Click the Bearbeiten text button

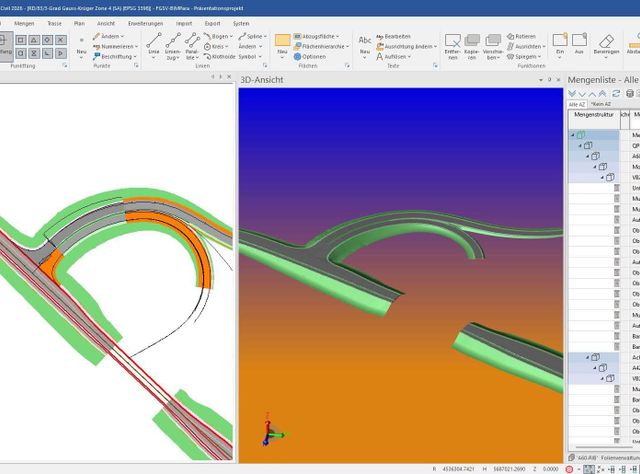tap(393, 36)
